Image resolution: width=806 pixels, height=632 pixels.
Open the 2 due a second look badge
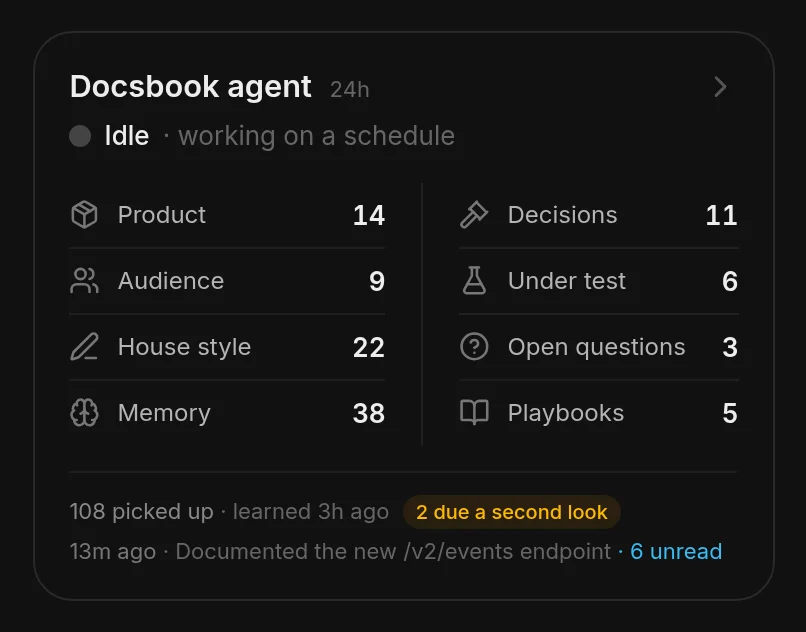click(x=512, y=512)
